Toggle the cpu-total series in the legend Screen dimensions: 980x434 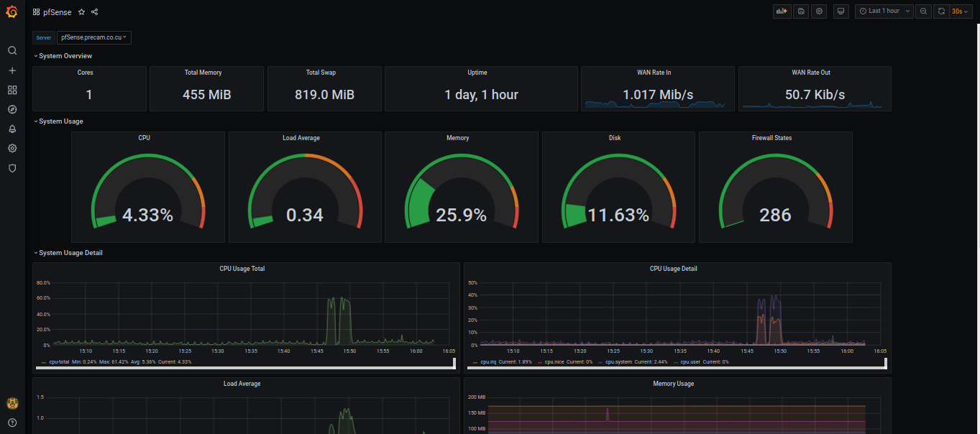[58, 362]
